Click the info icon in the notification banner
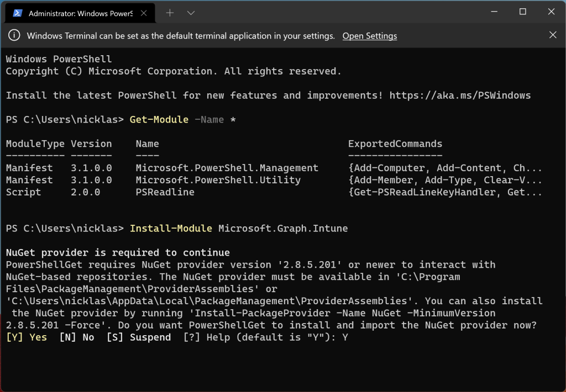566x392 pixels. (x=14, y=35)
